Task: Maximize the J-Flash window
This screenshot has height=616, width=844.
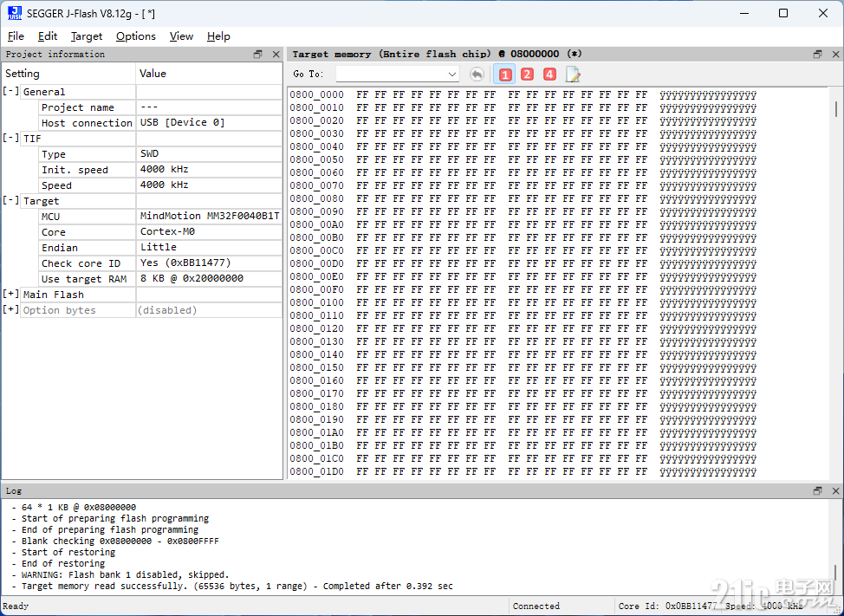Action: [x=783, y=14]
